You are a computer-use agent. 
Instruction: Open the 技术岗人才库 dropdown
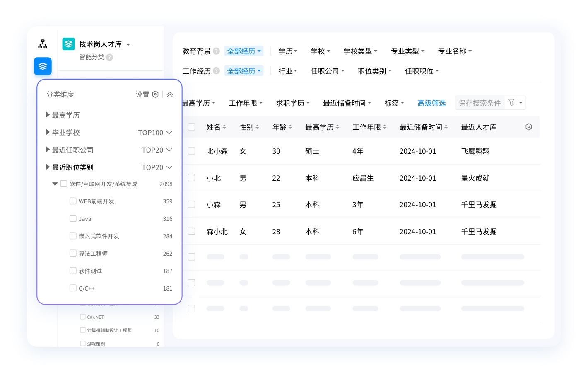[128, 45]
